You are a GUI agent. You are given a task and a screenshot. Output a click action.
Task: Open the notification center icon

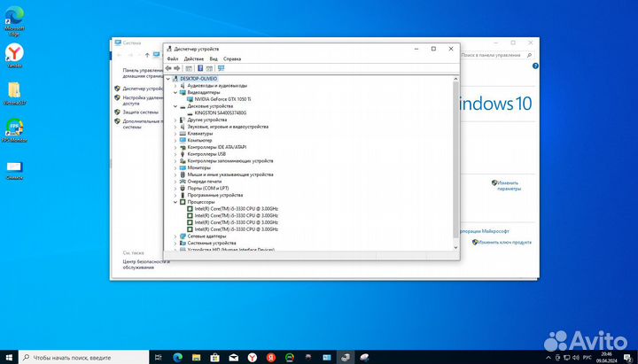tap(628, 358)
